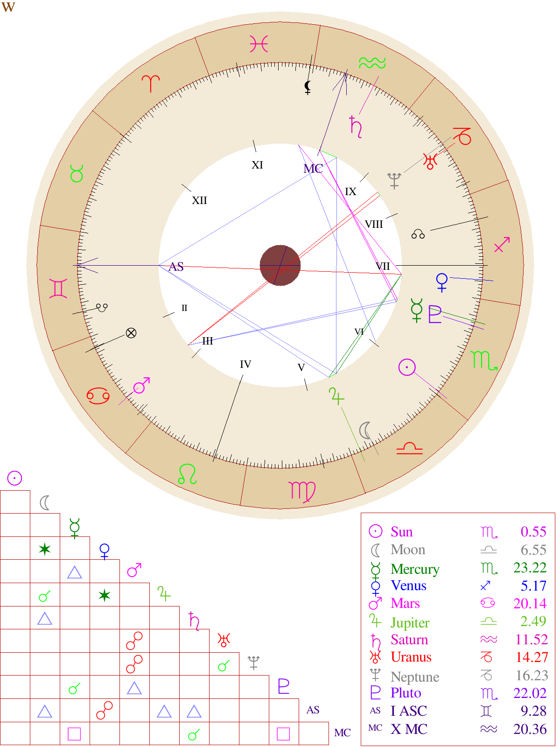Image resolution: width=560 pixels, height=747 pixels.
Task: Select the Pluto degree value 22.02
Action: coord(530,693)
